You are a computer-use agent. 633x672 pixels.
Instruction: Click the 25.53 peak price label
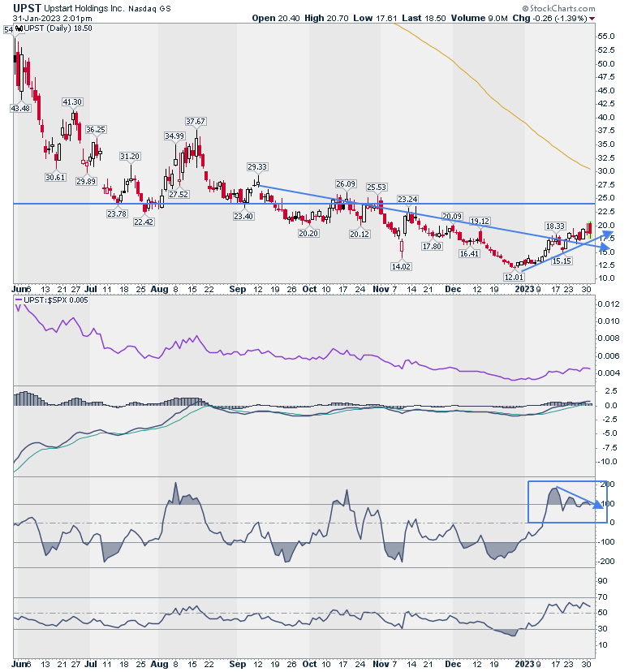377,187
